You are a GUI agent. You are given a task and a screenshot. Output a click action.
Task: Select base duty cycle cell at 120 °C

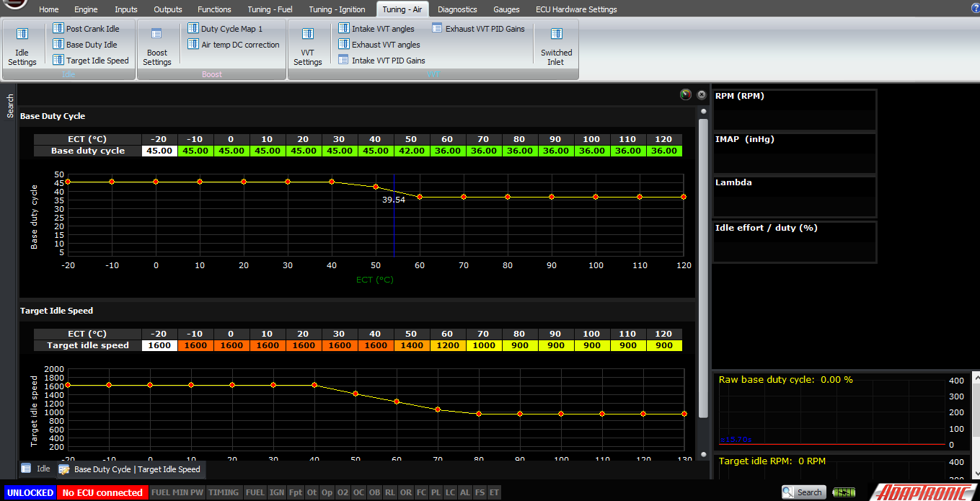[664, 151]
